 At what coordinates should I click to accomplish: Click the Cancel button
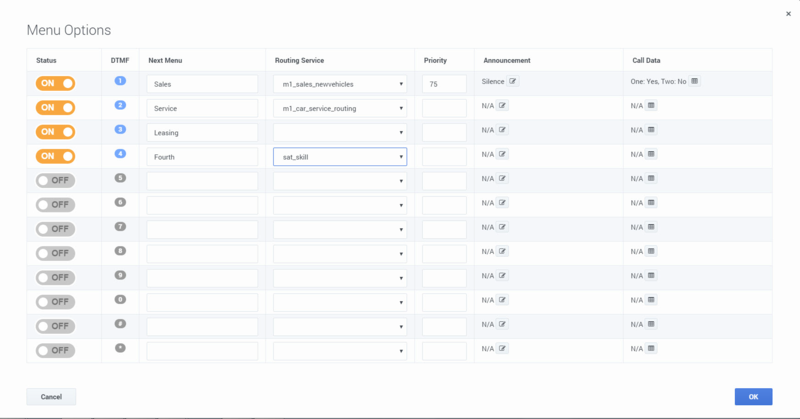[51, 397]
